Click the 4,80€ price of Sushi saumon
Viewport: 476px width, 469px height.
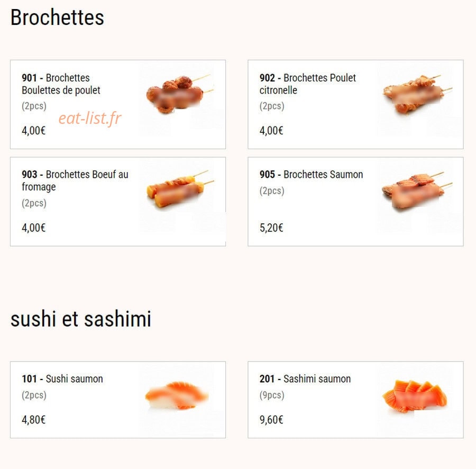(x=33, y=420)
